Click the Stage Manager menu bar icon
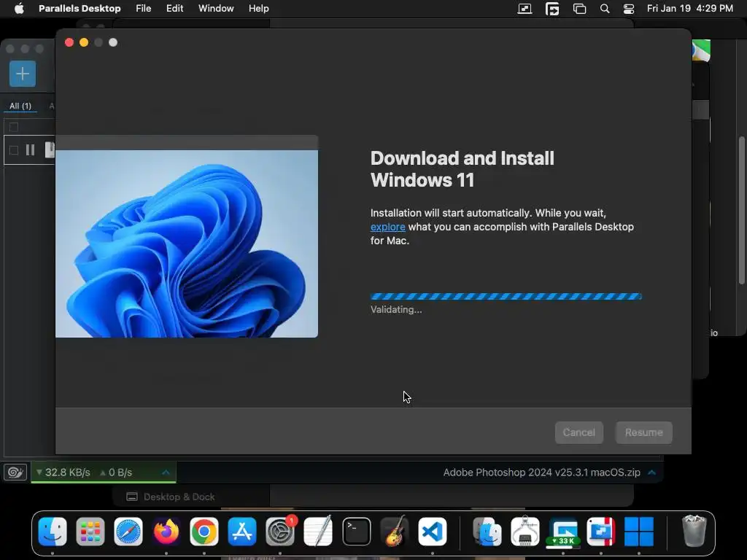The image size is (747, 560). pyautogui.click(x=579, y=9)
